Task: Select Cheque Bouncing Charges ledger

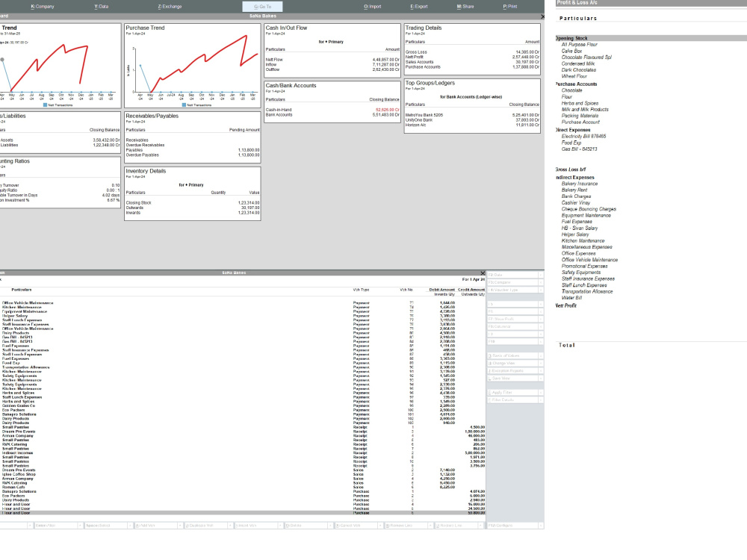Action: (589, 209)
